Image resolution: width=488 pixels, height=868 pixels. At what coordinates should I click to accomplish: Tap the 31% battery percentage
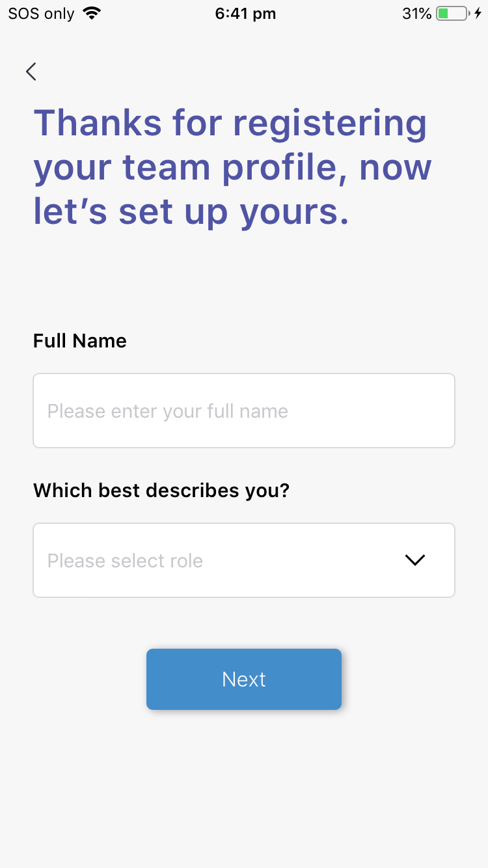pos(416,13)
